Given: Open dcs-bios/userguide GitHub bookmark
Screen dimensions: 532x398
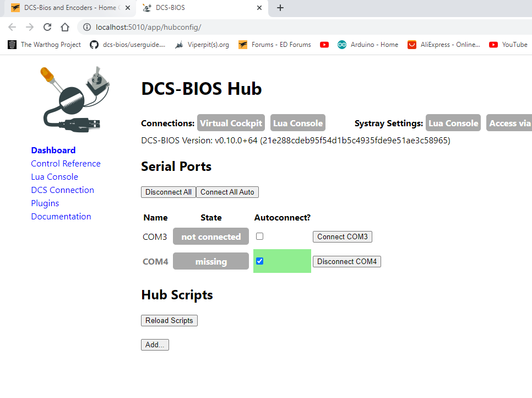Looking at the screenshot, I should [x=128, y=45].
